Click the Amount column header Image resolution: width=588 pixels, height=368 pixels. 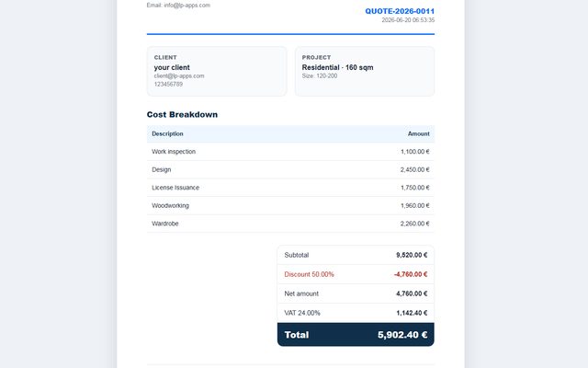tap(419, 133)
